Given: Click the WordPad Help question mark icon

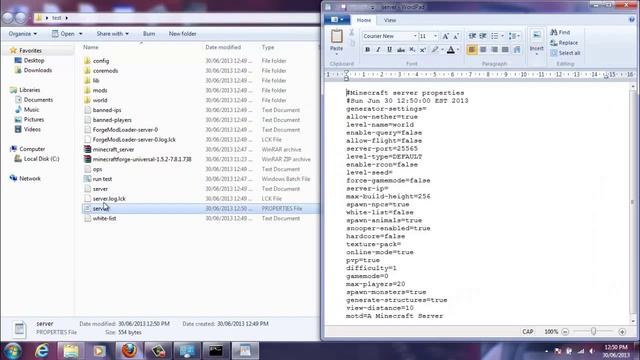Looking at the screenshot, I should point(632,20).
